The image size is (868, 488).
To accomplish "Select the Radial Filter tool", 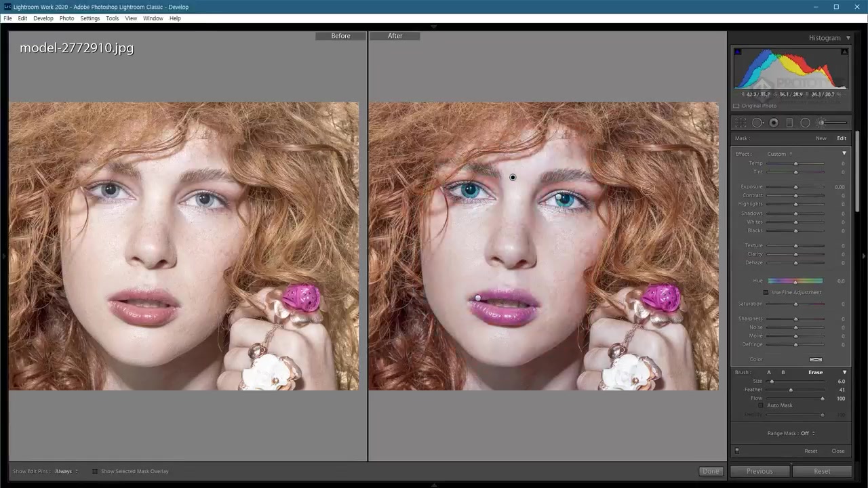I will coord(805,123).
